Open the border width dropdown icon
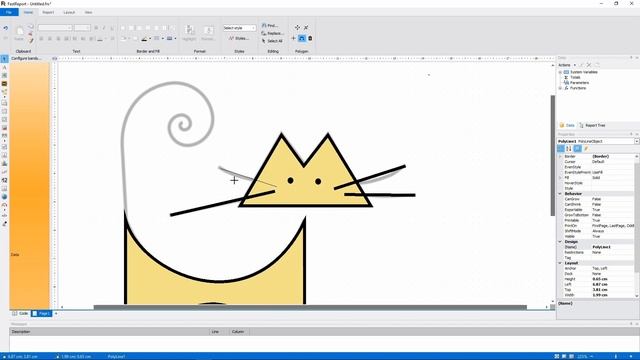Viewport: 640px width, 360px height. pyautogui.click(x=170, y=39)
